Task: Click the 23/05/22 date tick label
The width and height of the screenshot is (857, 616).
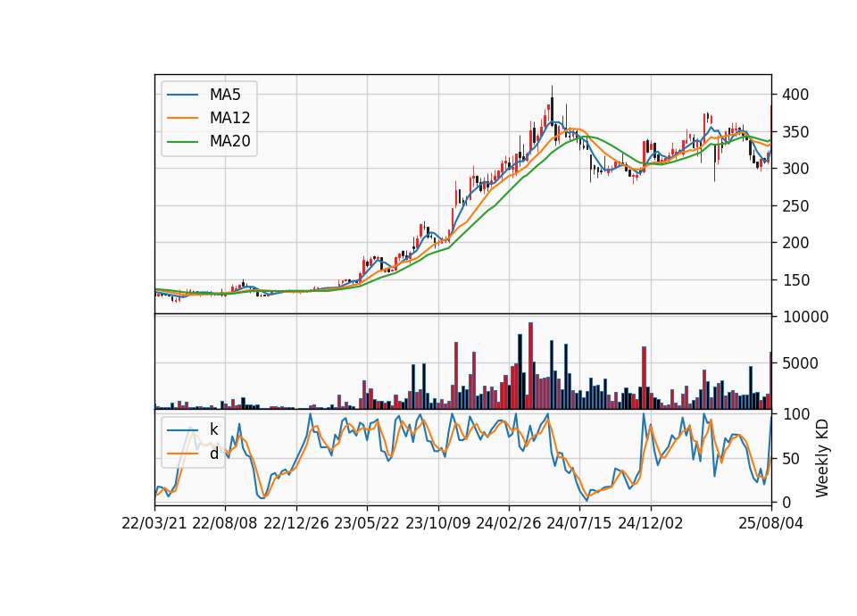Action: point(367,523)
